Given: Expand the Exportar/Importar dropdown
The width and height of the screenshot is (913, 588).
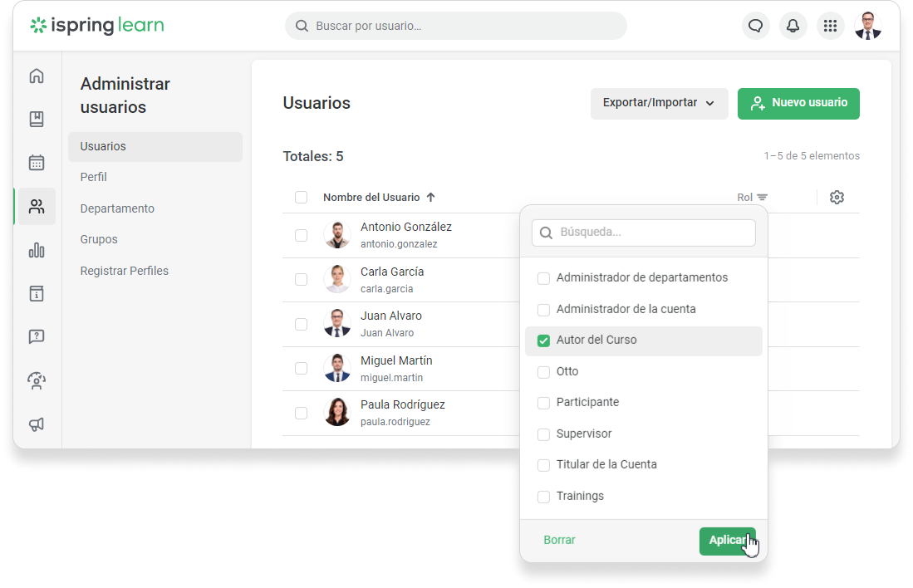Looking at the screenshot, I should coord(659,103).
